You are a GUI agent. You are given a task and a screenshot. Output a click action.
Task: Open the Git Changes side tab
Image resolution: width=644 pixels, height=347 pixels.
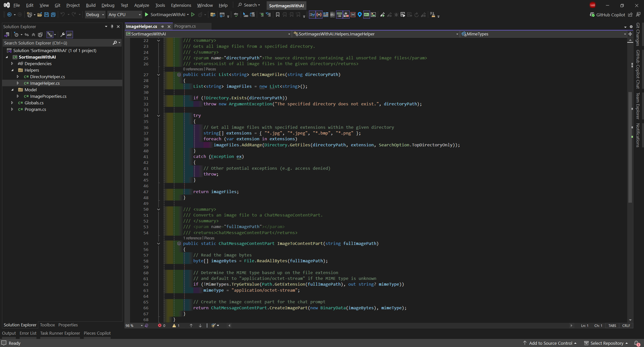point(638,34)
